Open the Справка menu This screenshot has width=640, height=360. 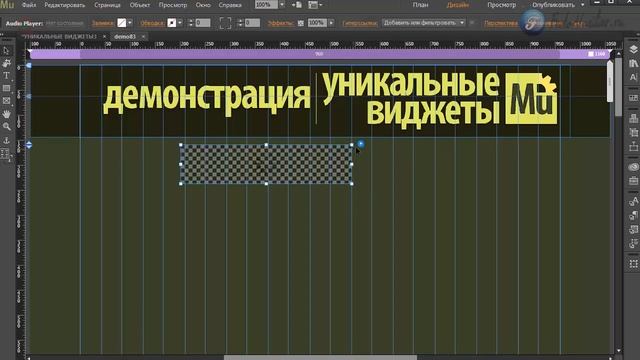(x=230, y=5)
